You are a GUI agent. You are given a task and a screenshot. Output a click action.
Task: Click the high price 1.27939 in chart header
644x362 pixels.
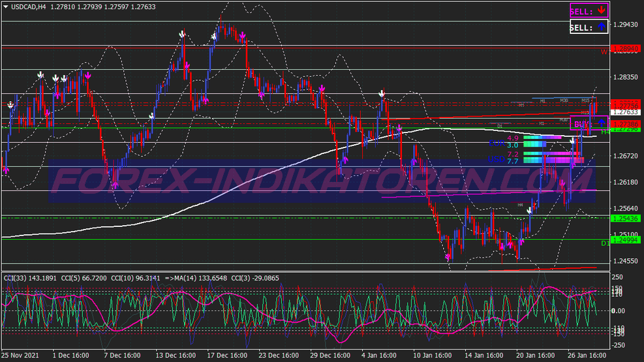pos(89,7)
